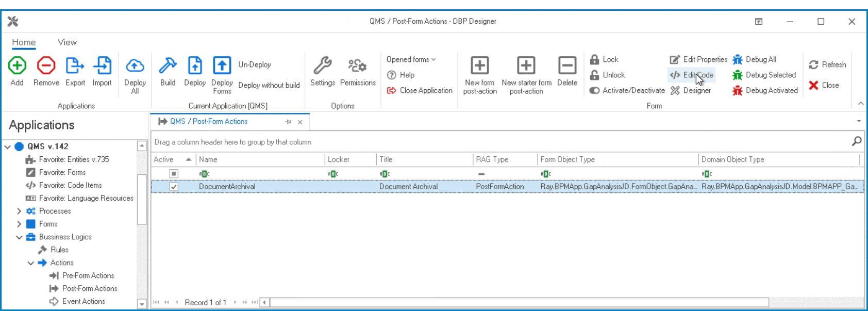This screenshot has width=868, height=311.
Task: Collapse the Actions tree node
Action: [x=31, y=263]
